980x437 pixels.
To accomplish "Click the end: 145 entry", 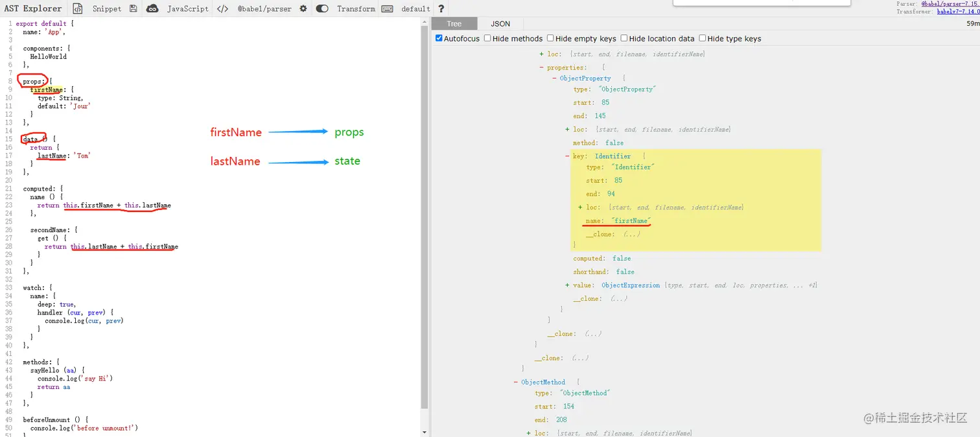I will click(x=589, y=116).
